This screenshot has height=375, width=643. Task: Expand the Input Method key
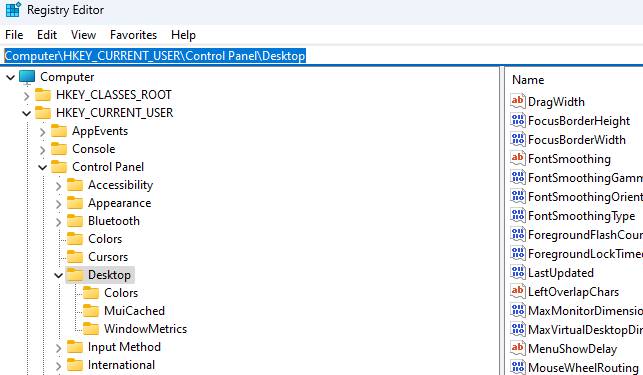(58, 348)
